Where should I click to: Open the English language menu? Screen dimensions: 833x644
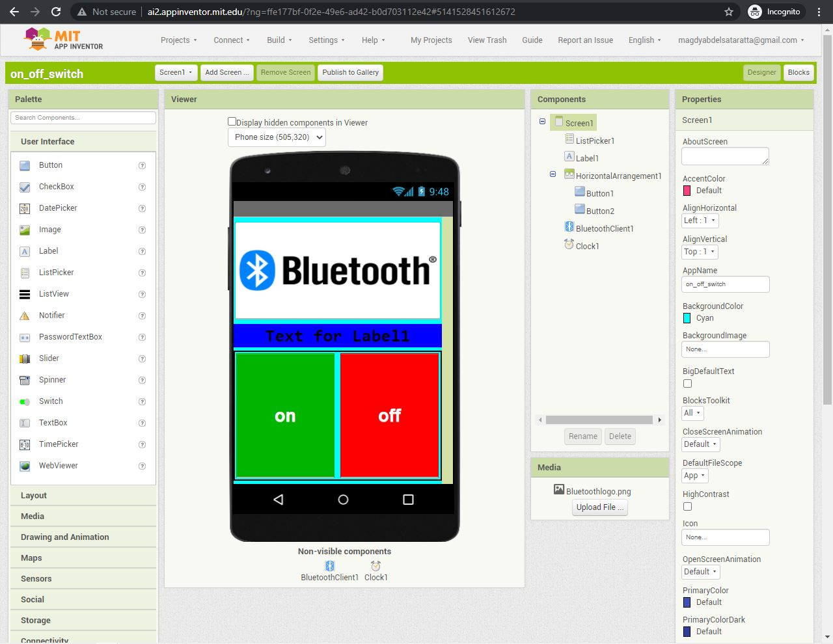[645, 40]
